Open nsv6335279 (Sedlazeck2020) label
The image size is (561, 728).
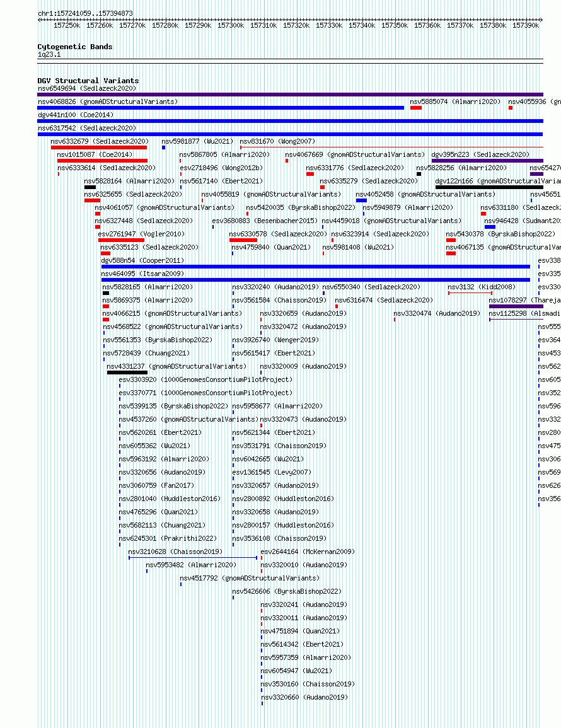click(369, 181)
